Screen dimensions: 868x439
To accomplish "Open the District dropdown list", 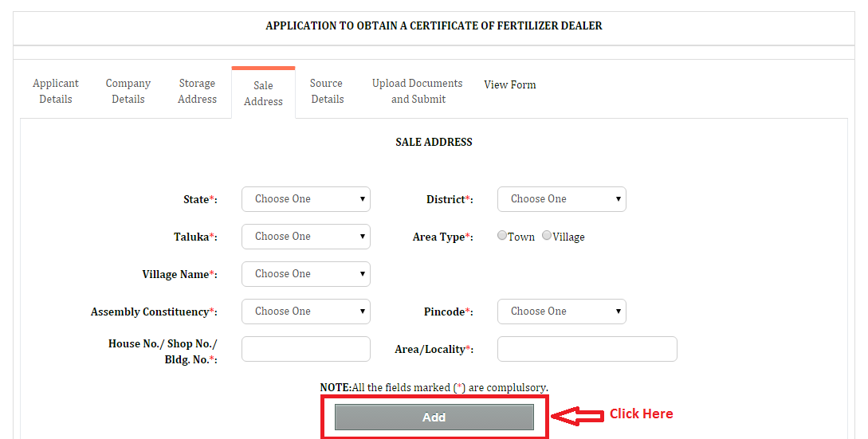I will coord(562,199).
